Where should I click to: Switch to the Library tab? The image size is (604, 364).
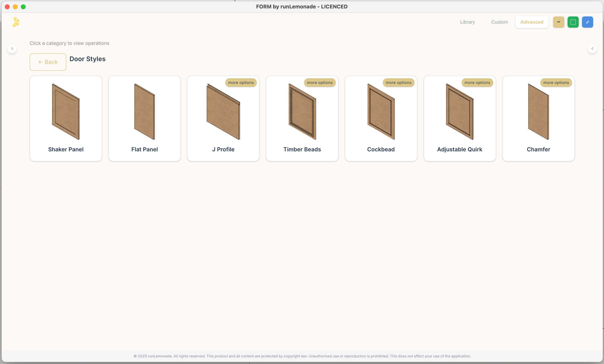[x=467, y=22]
